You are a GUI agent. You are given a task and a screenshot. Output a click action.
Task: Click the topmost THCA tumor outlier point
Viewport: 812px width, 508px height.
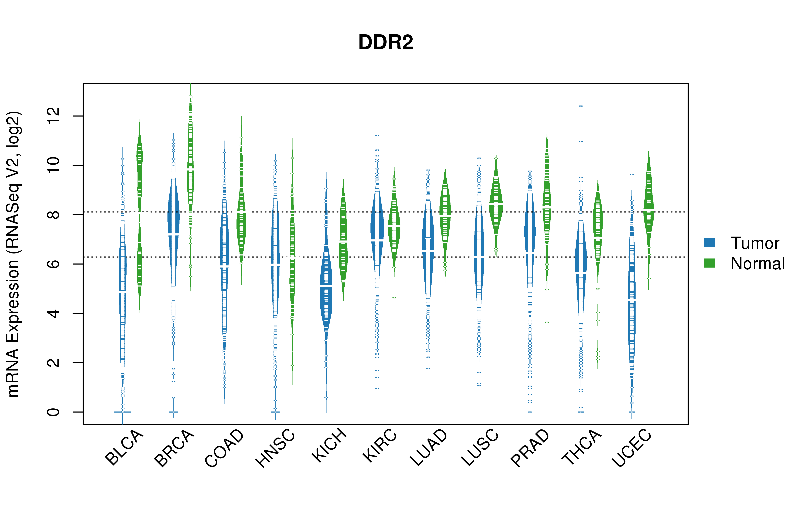click(x=581, y=106)
